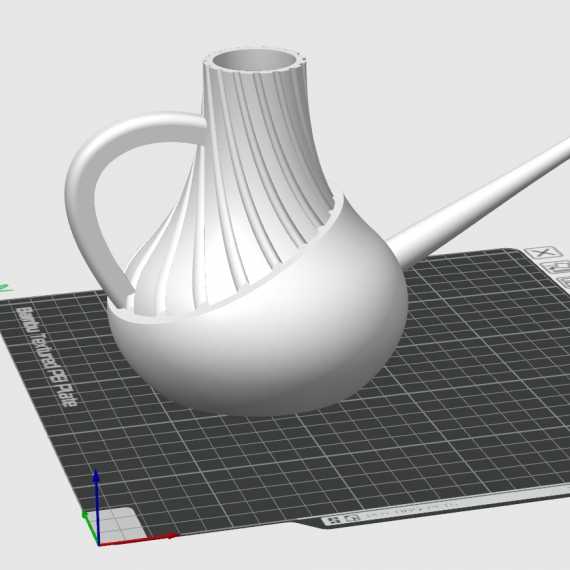The image size is (570, 570).
Task: Click the red X axis arrow
Action: [138, 539]
